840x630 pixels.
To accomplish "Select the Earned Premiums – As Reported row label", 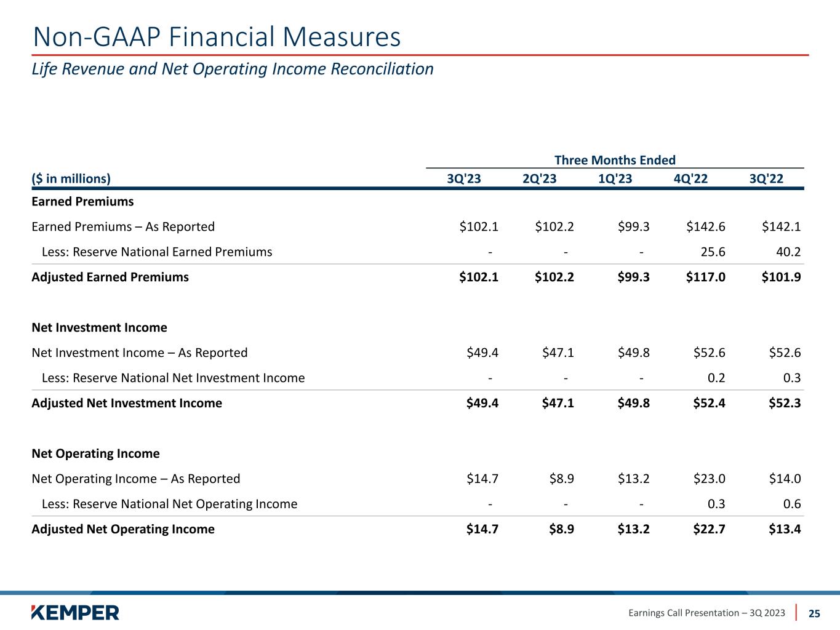I will click(x=123, y=226).
